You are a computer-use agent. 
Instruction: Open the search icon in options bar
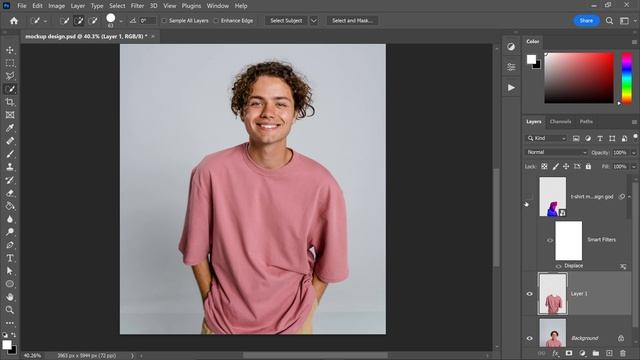(x=609, y=21)
